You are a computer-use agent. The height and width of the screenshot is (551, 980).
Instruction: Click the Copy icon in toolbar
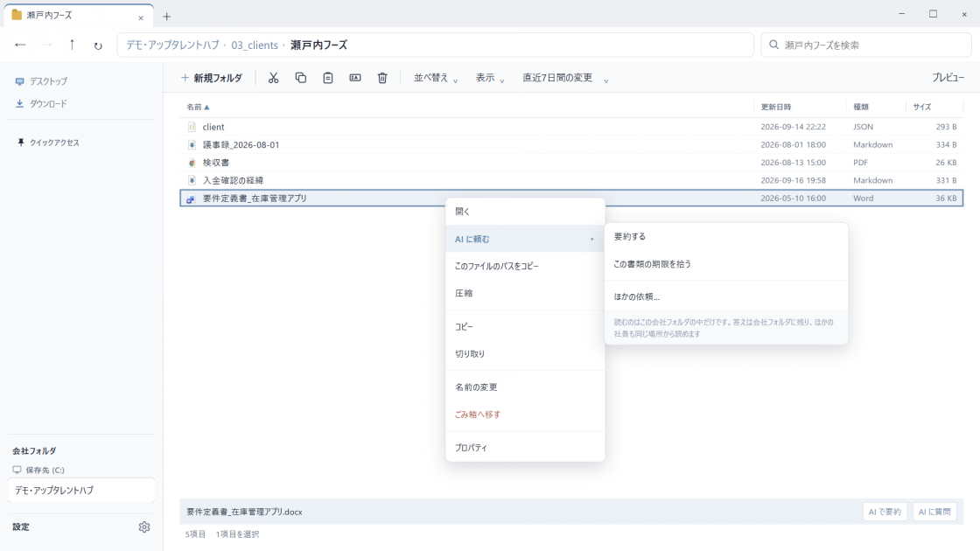coord(301,78)
